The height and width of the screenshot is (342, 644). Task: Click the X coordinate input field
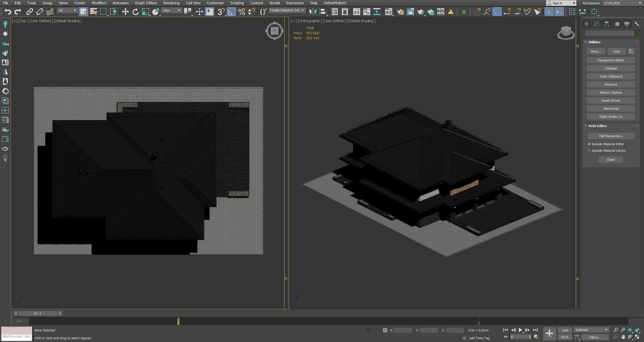(x=403, y=330)
